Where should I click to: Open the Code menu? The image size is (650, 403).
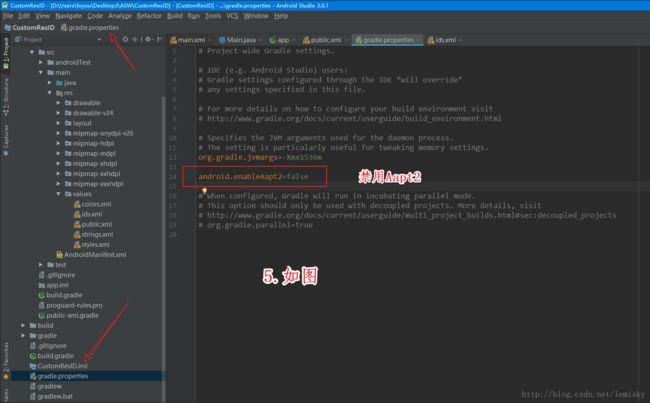click(x=95, y=16)
